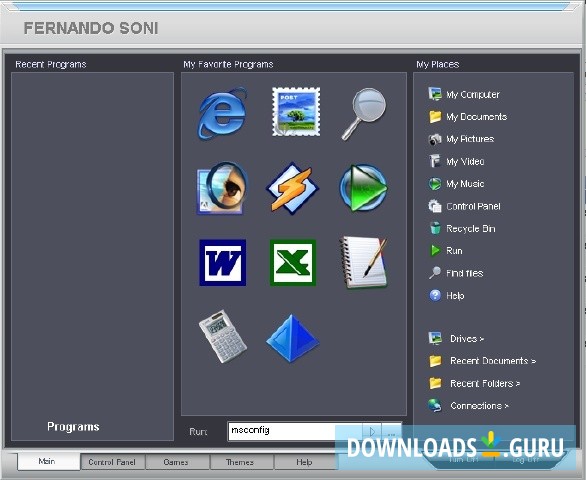This screenshot has width=586, height=480.
Task: Expand the Recent Documents submenu
Action: 493,361
